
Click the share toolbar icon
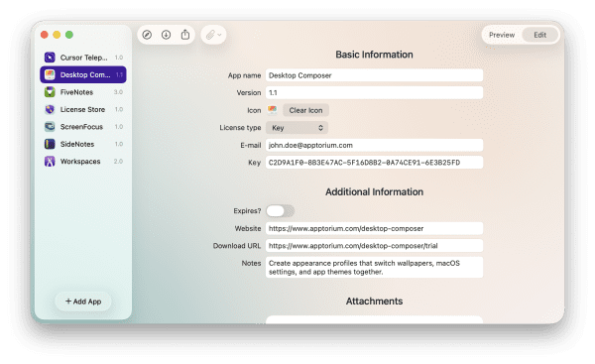pos(185,35)
